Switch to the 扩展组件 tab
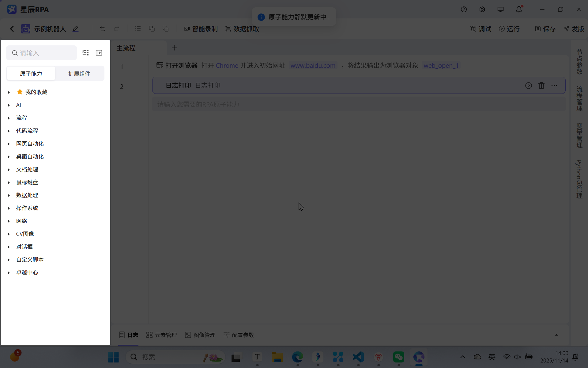The width and height of the screenshot is (588, 368). [79, 73]
